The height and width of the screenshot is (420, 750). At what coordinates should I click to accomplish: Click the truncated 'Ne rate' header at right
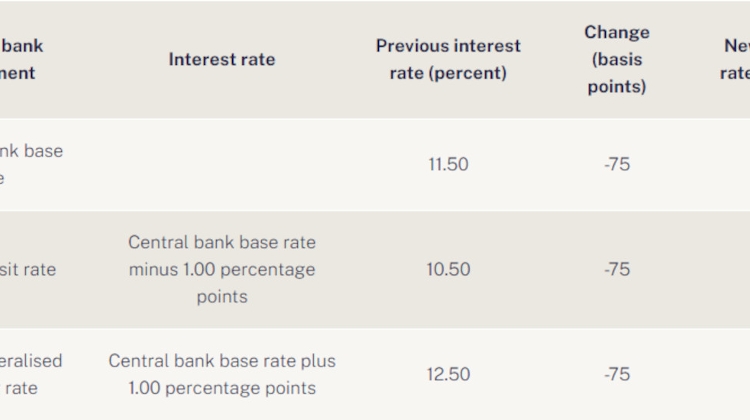coord(735,59)
